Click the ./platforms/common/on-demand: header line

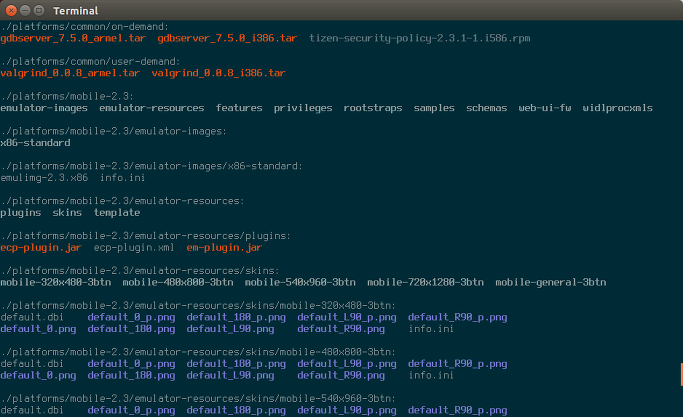click(85, 27)
